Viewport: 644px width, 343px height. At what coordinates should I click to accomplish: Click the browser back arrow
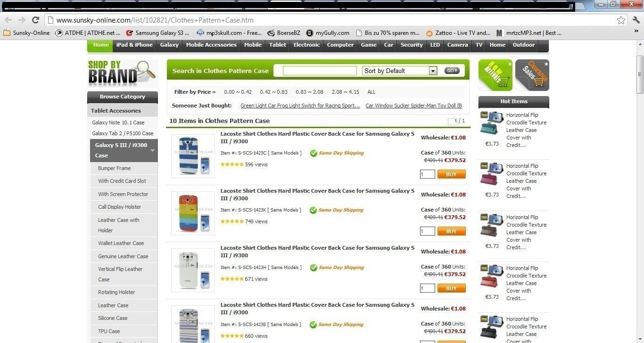[x=8, y=20]
